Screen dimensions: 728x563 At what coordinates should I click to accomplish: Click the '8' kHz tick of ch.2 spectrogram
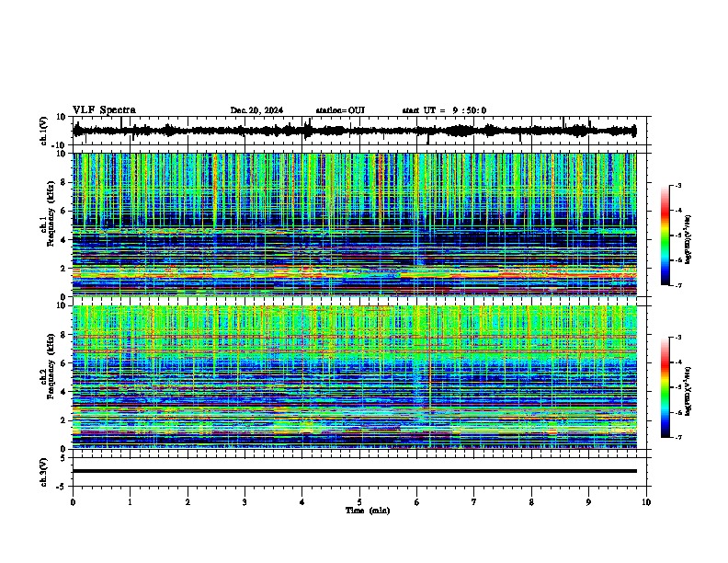[x=64, y=335]
